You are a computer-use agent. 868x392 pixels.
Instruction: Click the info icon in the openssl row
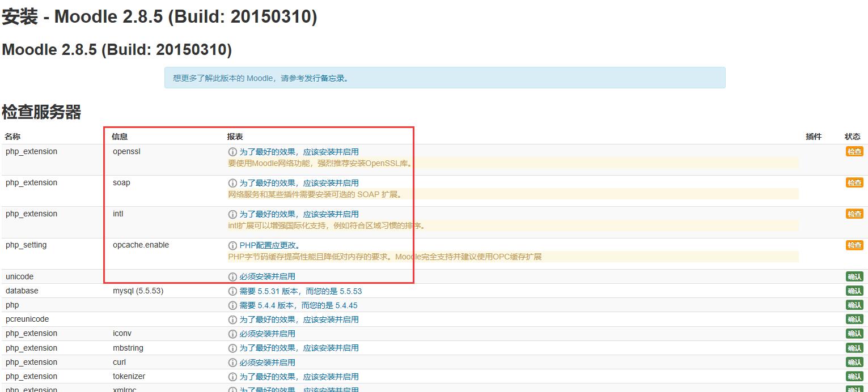(x=232, y=152)
